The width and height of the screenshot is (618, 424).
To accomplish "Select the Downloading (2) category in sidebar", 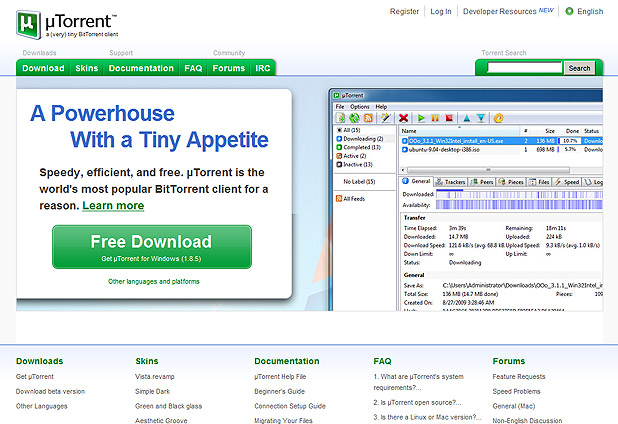I will click(x=364, y=140).
